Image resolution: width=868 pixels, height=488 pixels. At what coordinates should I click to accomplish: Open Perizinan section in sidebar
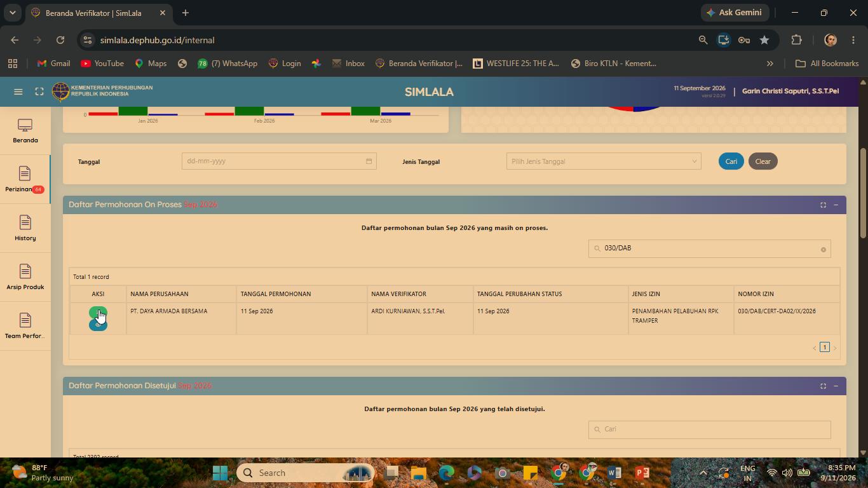[x=25, y=180]
